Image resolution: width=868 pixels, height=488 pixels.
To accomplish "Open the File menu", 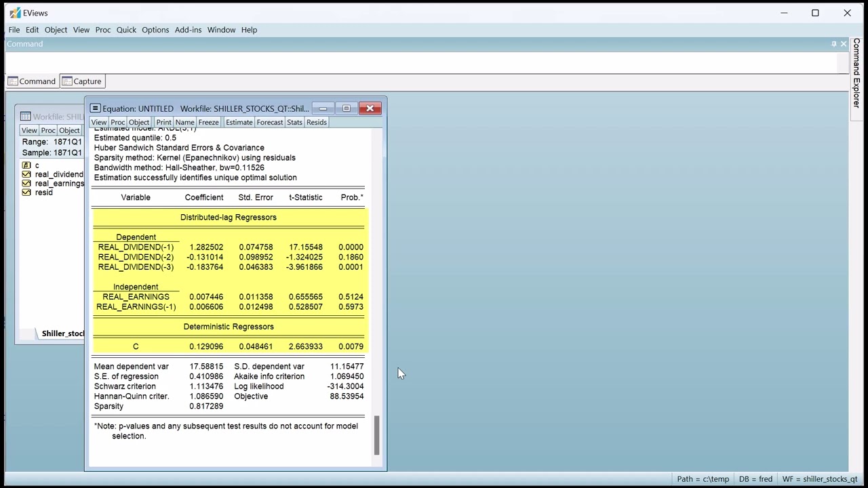I will pos(14,30).
